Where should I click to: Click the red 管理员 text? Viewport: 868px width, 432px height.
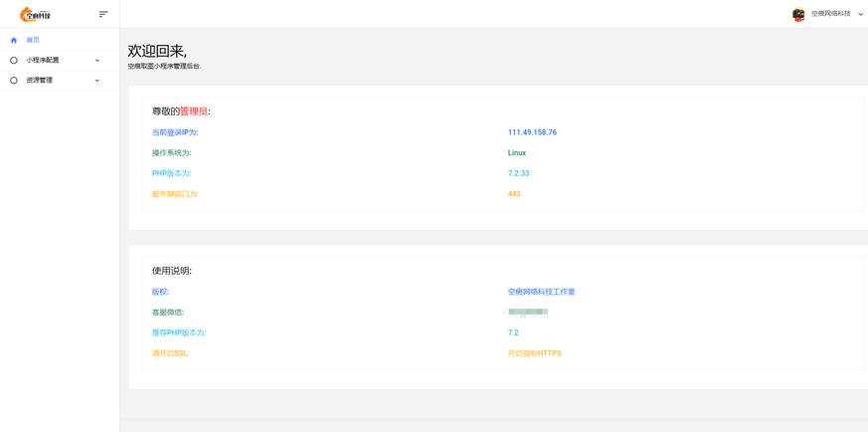[x=194, y=111]
